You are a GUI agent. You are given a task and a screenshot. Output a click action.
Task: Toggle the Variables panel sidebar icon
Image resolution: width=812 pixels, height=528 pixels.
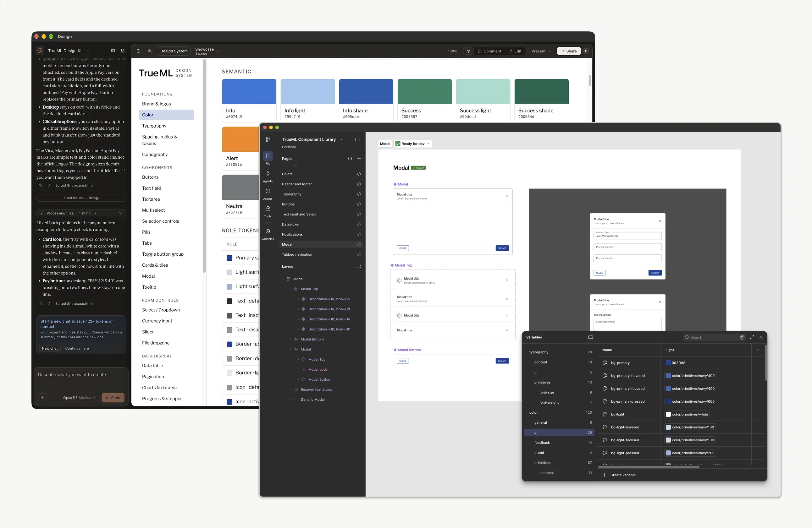591,337
